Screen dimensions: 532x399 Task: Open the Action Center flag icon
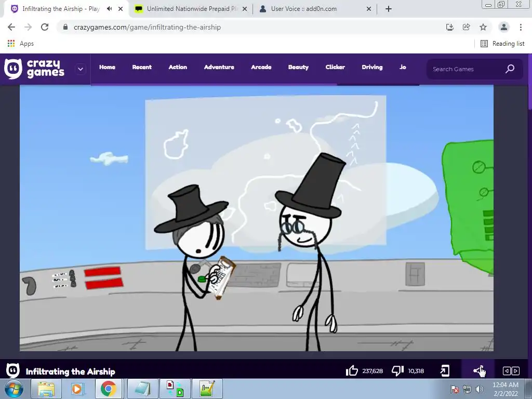454,389
